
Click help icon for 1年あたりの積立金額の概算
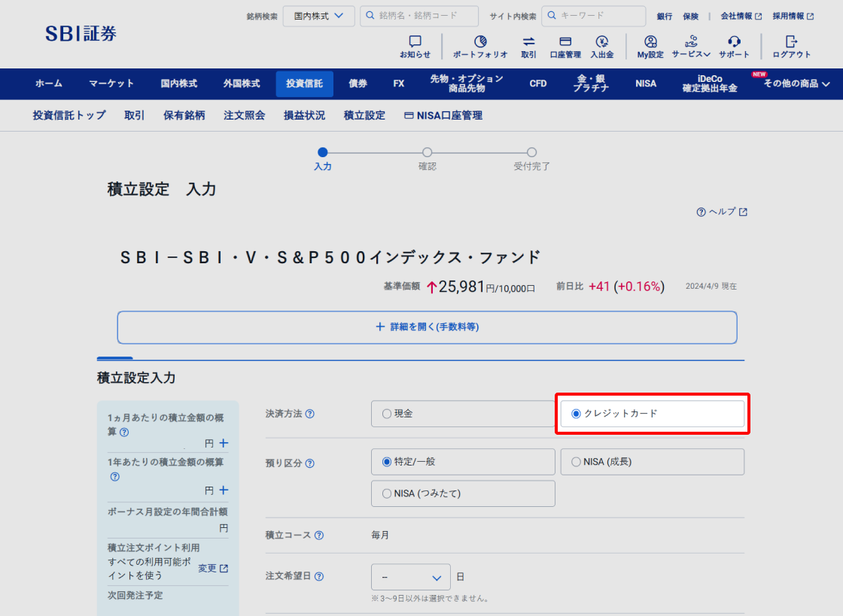coord(114,477)
